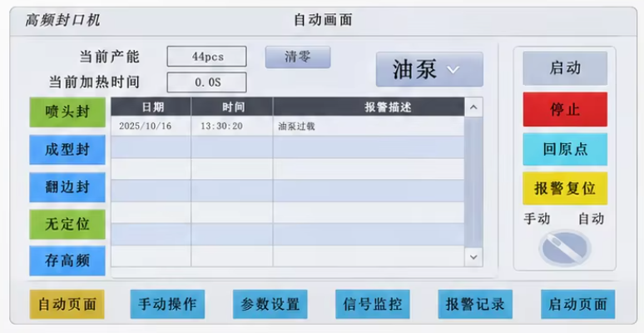Enable the 无定位 option
Image resolution: width=644 pixels, height=333 pixels.
click(x=67, y=224)
